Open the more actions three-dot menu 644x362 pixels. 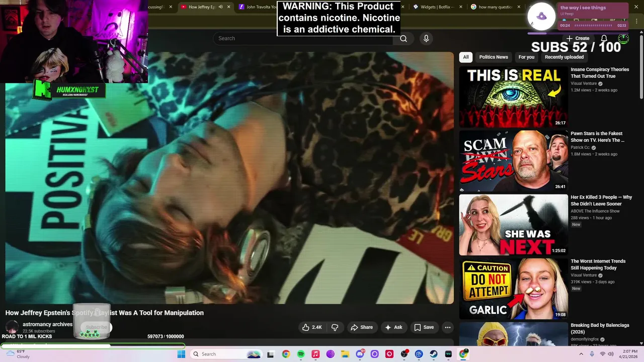(447, 327)
